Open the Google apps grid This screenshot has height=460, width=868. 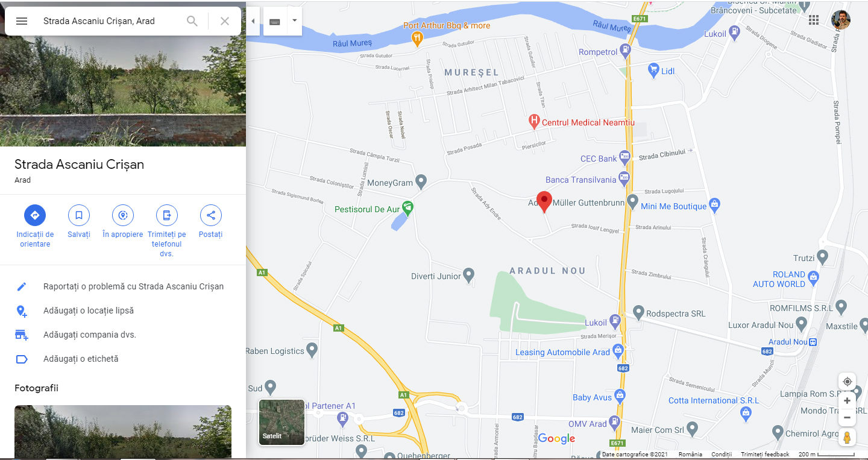coord(814,20)
